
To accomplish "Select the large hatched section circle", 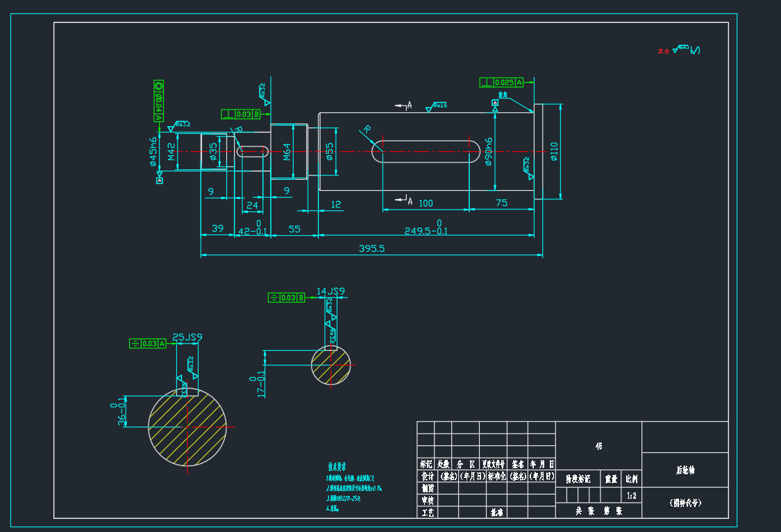I will click(187, 427).
